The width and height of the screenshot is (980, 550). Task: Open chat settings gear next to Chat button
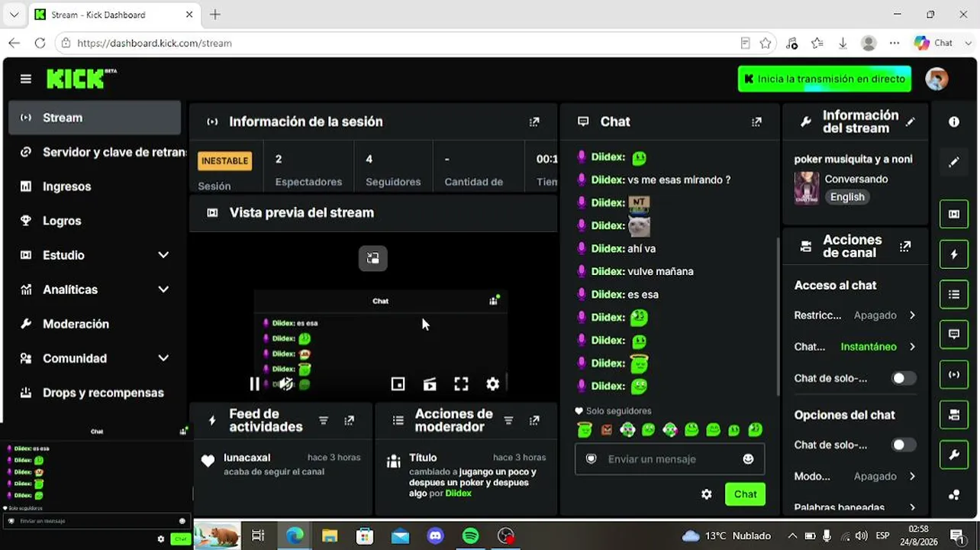(707, 494)
